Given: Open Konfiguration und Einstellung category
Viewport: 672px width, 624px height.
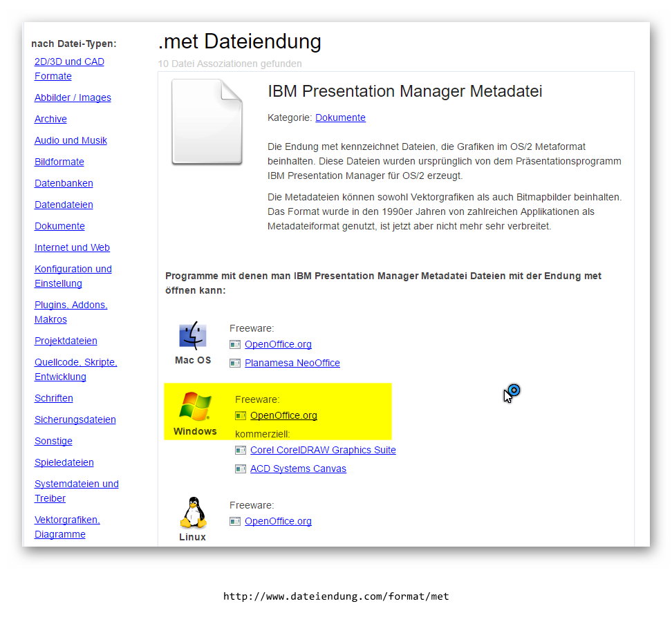Looking at the screenshot, I should 73,276.
